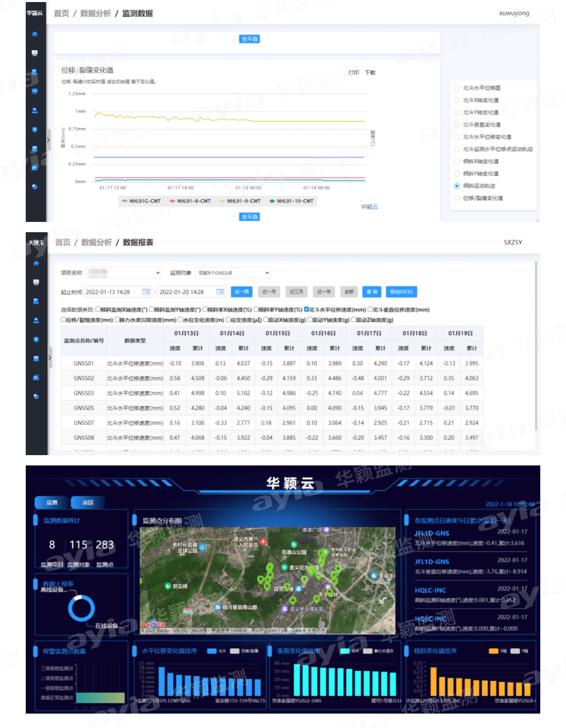
Task: Click 数据分析 breadcrumb in 监测数据 page
Action: point(95,13)
